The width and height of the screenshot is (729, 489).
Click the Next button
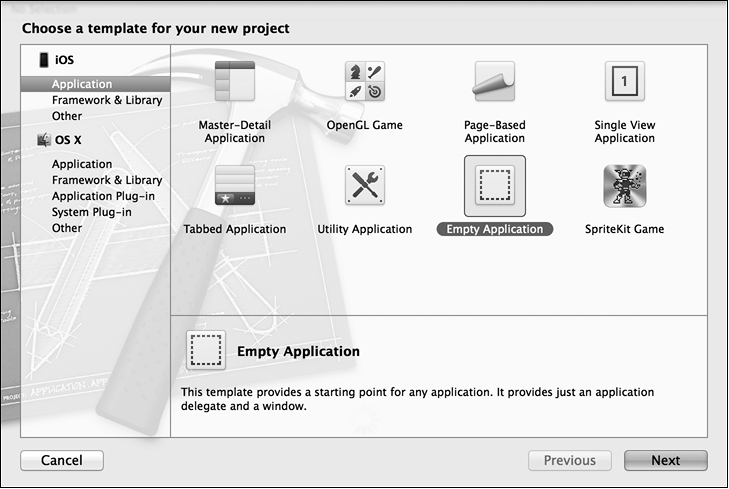pyautogui.click(x=665, y=461)
